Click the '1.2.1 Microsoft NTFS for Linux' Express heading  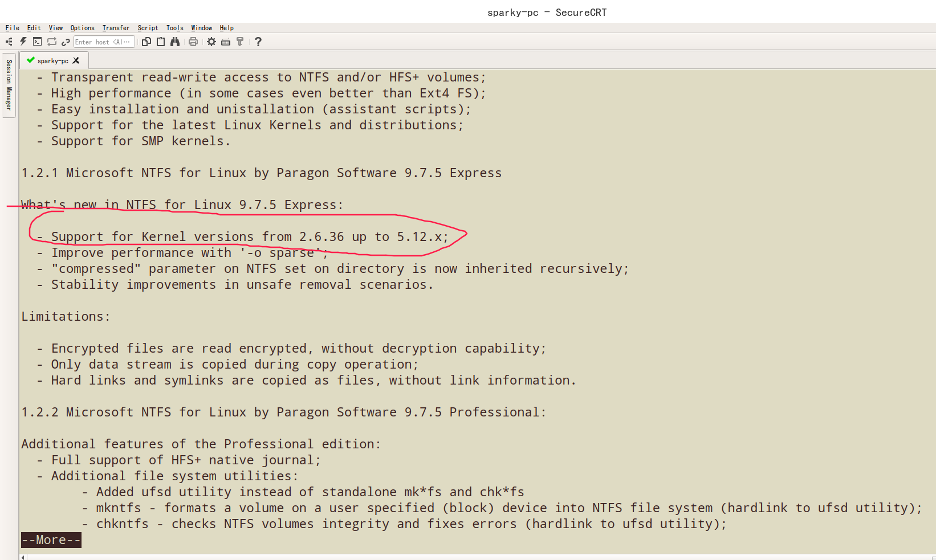point(262,173)
